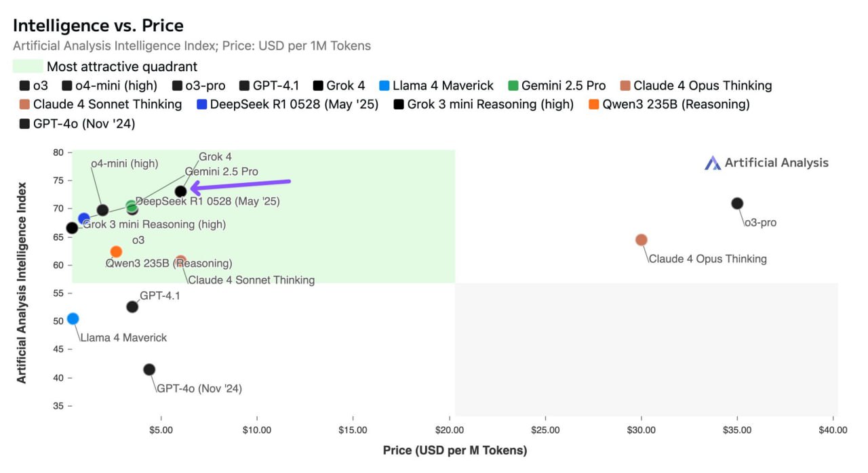This screenshot has height=473, width=868.
Task: Click the GPT-4o (Nov '24) data point
Action: tap(149, 369)
